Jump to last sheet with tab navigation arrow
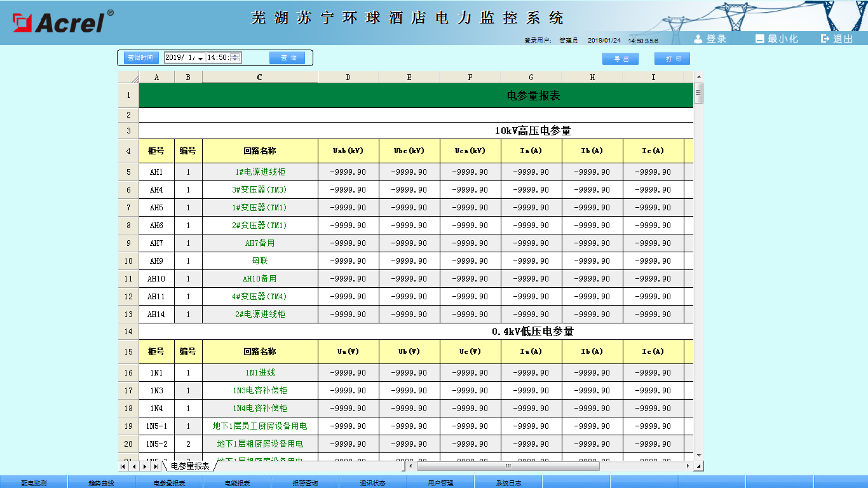The image size is (868, 488). 156,466
